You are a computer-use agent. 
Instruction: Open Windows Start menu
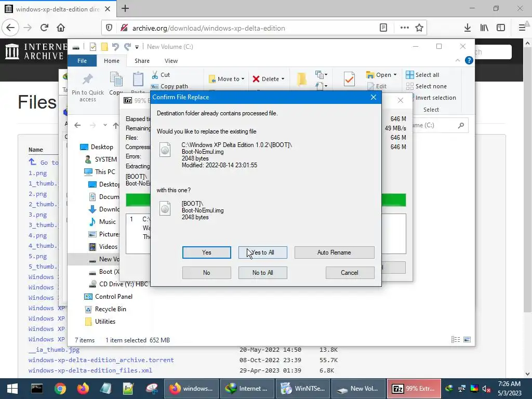12,389
